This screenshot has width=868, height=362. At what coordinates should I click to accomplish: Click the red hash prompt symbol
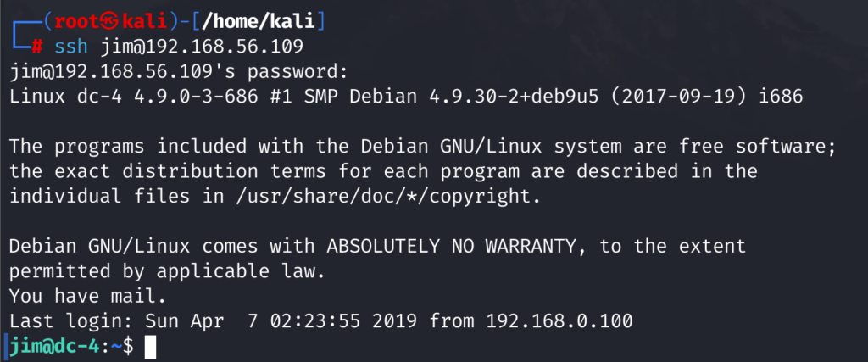tap(37, 47)
